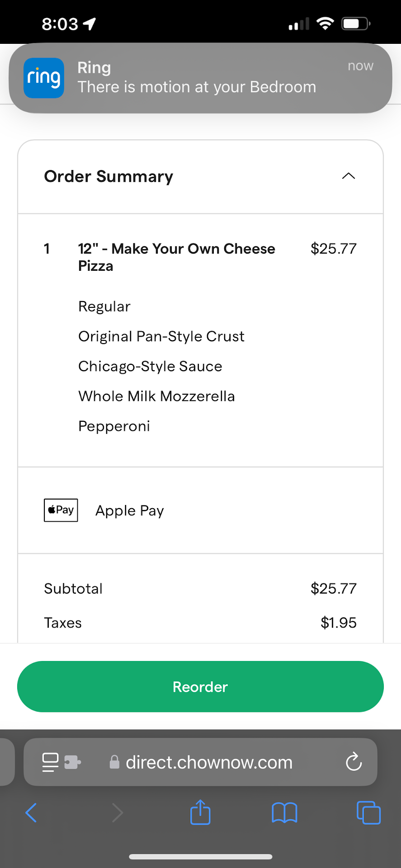Tap the Safari forward arrow

click(117, 813)
